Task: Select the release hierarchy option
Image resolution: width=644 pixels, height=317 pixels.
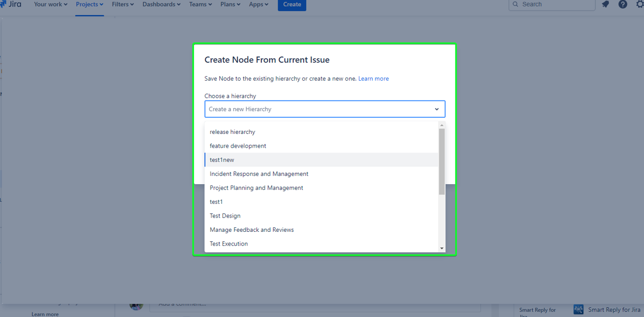Action: (233, 132)
